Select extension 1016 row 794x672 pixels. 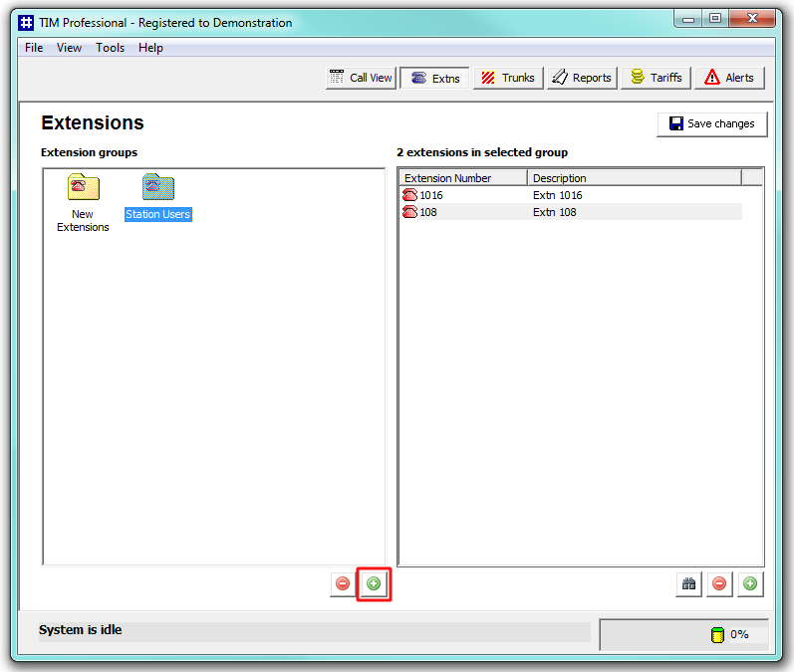pyautogui.click(x=572, y=195)
